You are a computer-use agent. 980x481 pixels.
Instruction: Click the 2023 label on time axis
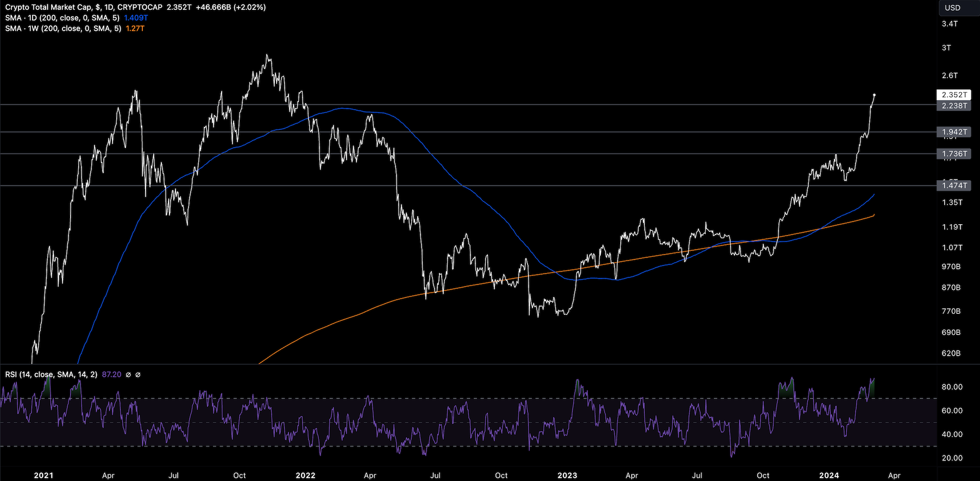tap(567, 476)
